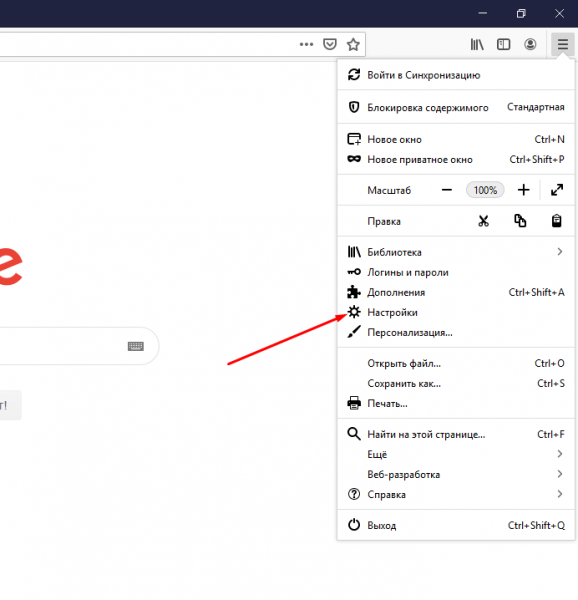Expand the Ещё submenu chevron

click(560, 454)
